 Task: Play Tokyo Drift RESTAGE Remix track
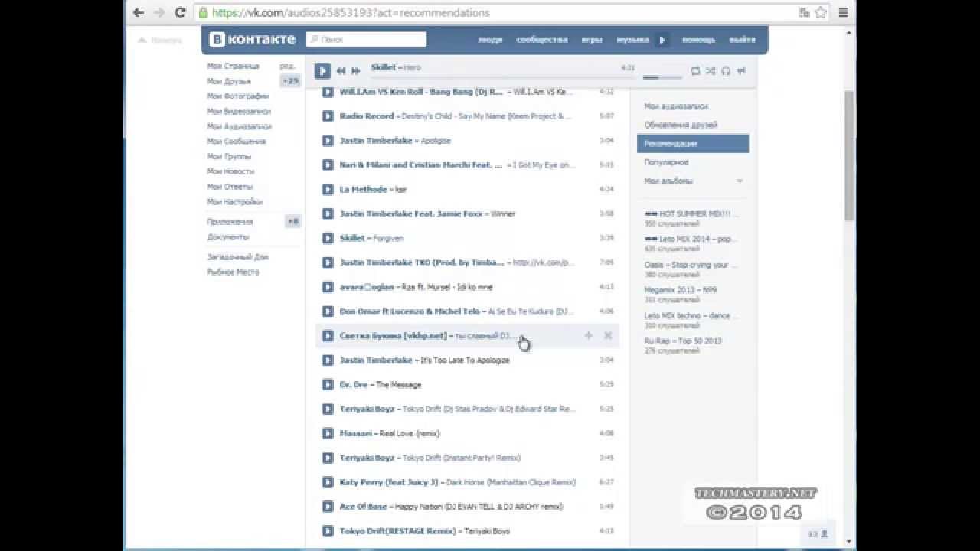coord(328,530)
